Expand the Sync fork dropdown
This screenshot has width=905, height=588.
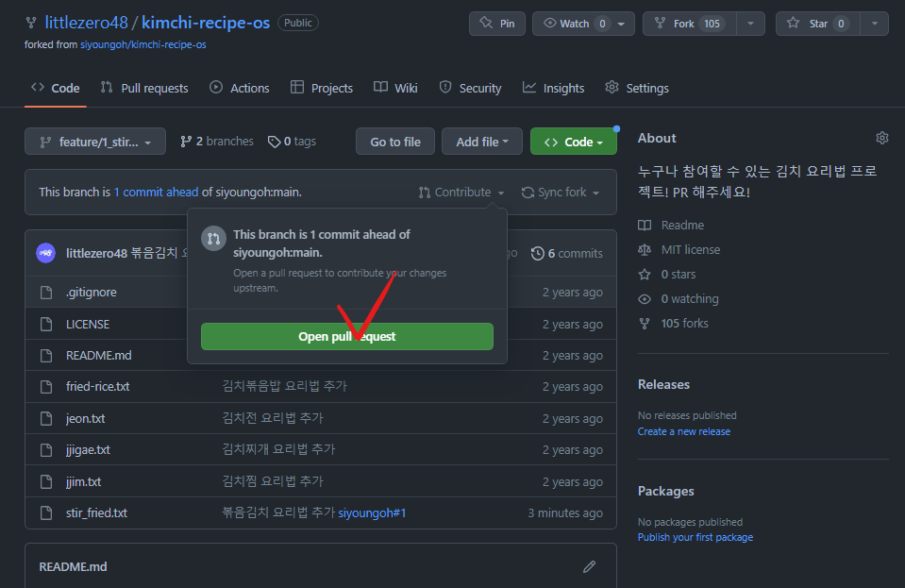[x=561, y=193]
